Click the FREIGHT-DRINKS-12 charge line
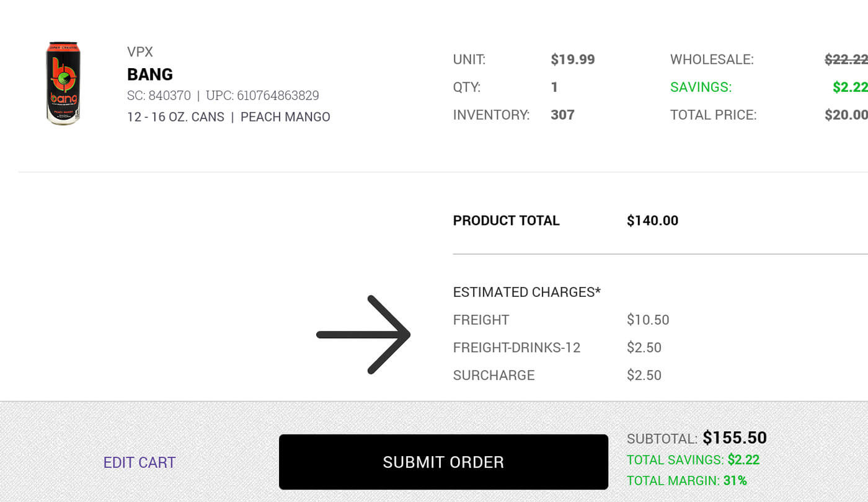The image size is (868, 502). pos(517,348)
